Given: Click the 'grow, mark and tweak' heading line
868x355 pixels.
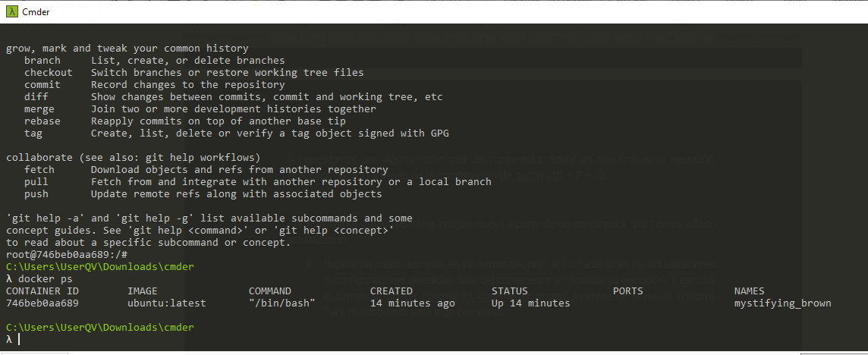Looking at the screenshot, I should pyautogui.click(x=127, y=49).
